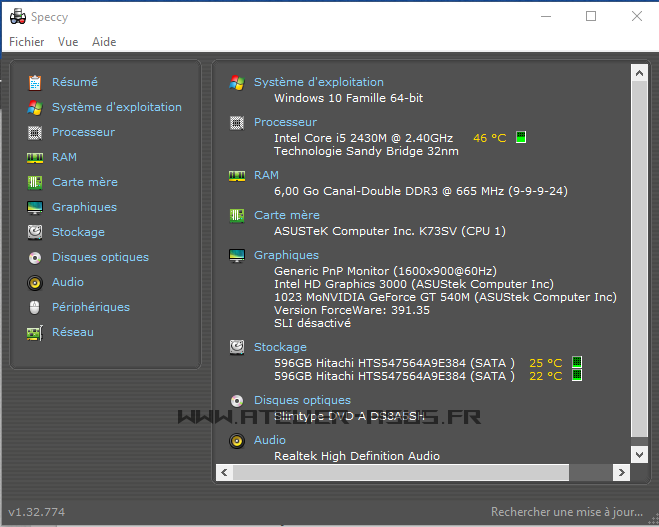Open the Stockage section heading in summary
Screen dimensions: 659x527
click(x=280, y=347)
